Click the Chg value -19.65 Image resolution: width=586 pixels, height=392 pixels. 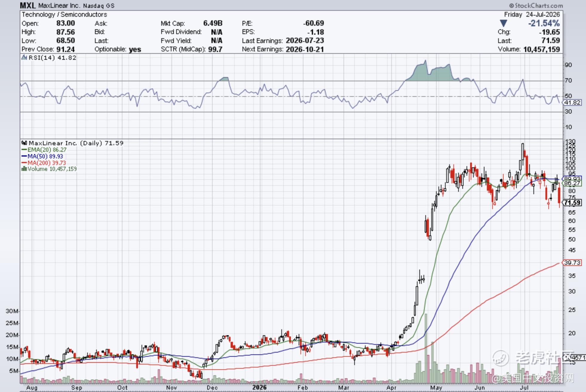tap(550, 32)
